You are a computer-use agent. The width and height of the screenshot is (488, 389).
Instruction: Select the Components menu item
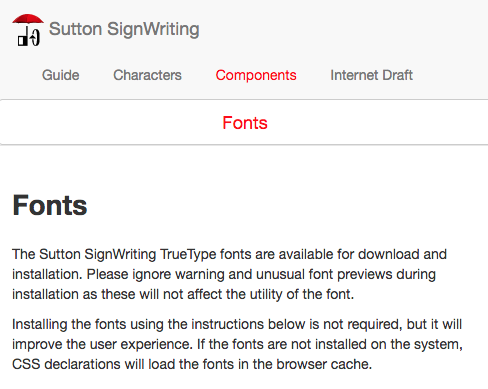tap(256, 75)
